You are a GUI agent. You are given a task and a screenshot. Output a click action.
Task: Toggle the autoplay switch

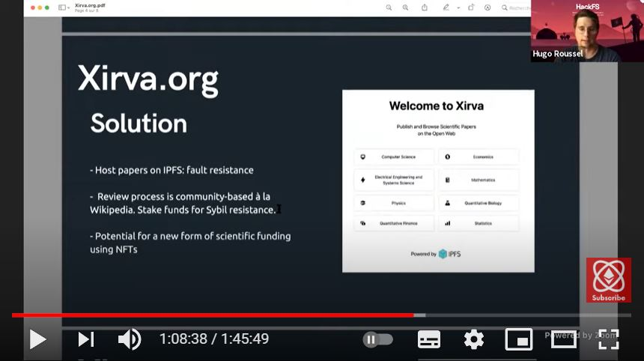click(x=378, y=339)
